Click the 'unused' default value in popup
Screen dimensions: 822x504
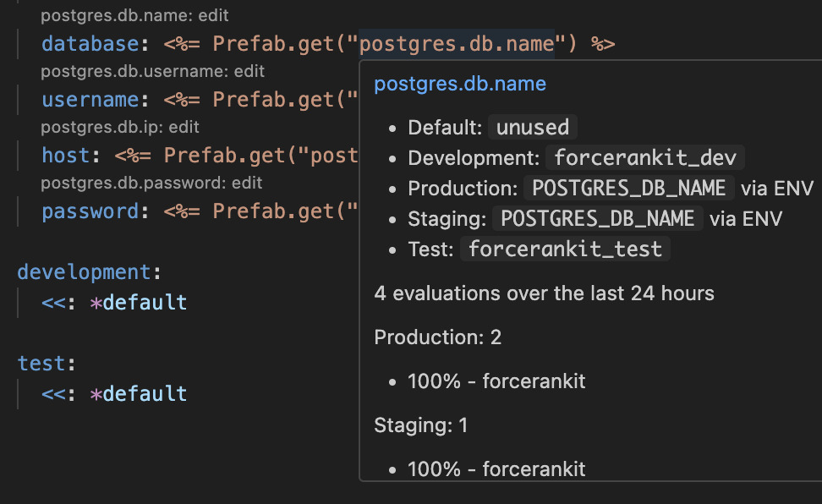(x=533, y=128)
